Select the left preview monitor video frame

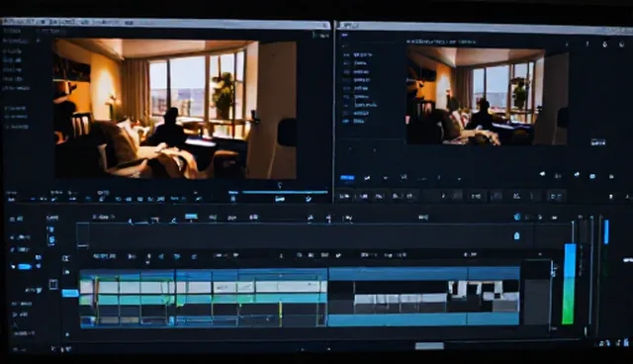pos(175,109)
